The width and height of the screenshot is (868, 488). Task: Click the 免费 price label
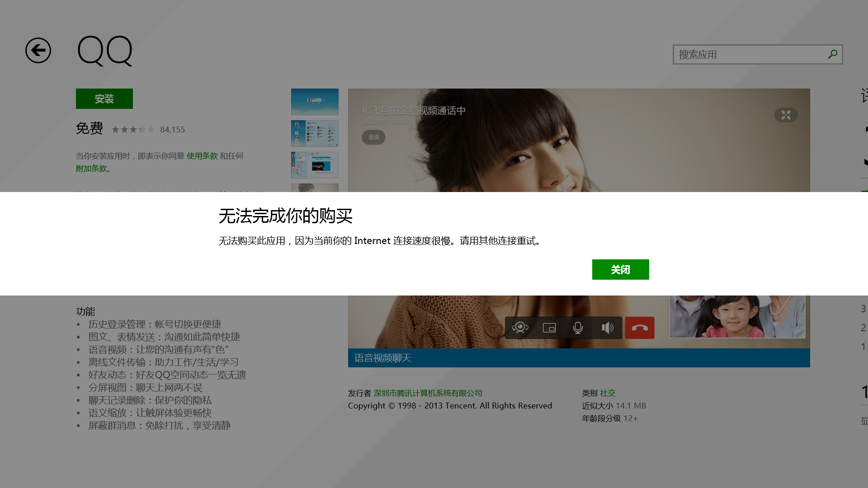click(x=90, y=128)
